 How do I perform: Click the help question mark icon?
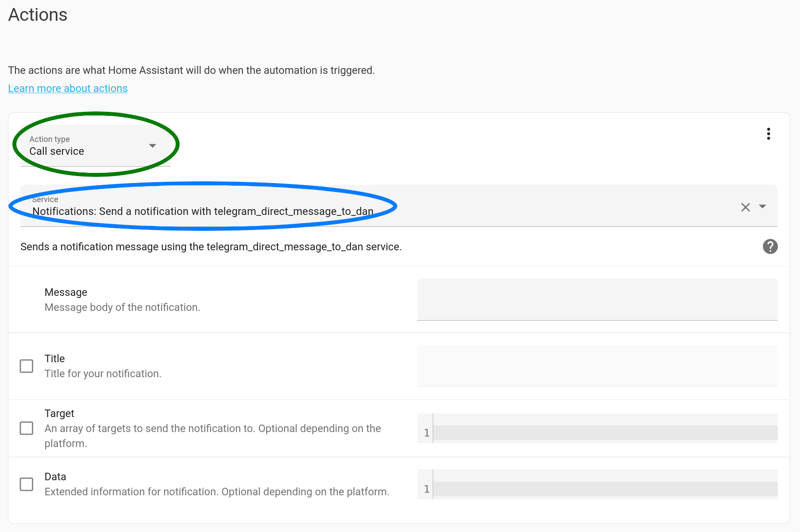pyautogui.click(x=770, y=246)
